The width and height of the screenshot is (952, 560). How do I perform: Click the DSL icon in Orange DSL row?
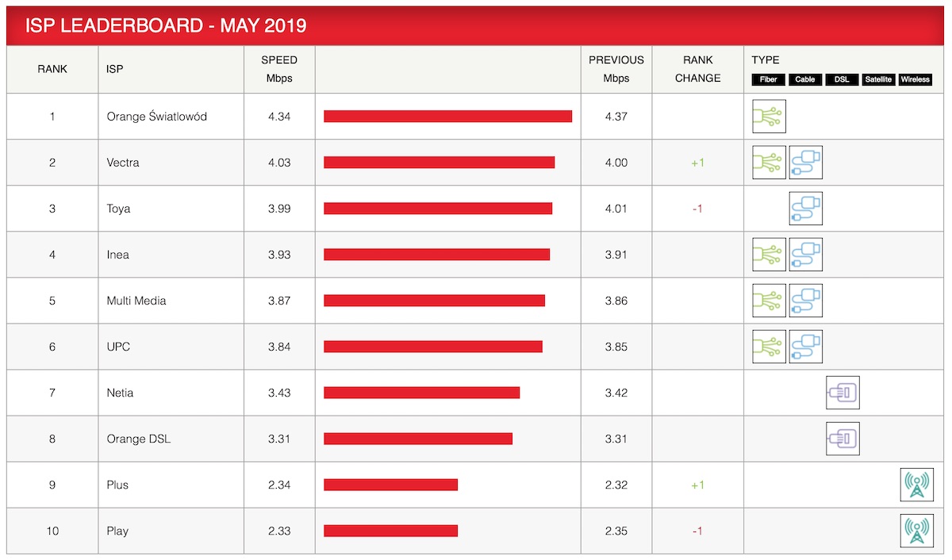point(843,439)
